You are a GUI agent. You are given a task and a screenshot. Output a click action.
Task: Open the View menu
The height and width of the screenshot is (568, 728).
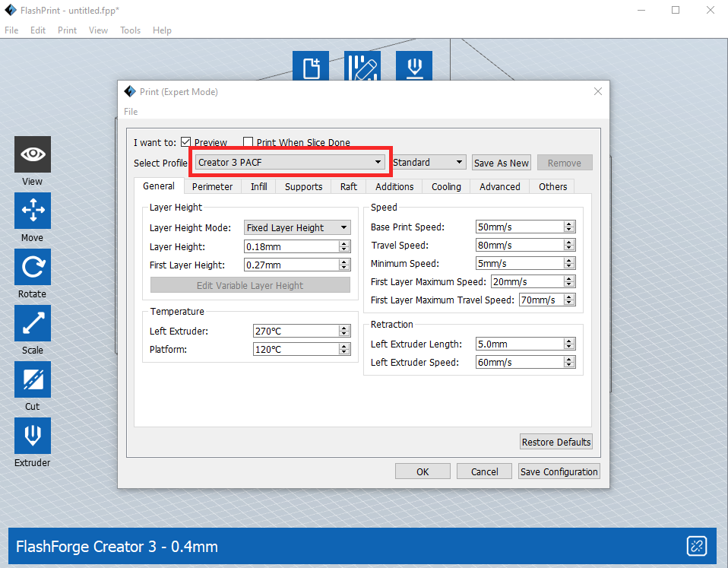click(x=99, y=30)
